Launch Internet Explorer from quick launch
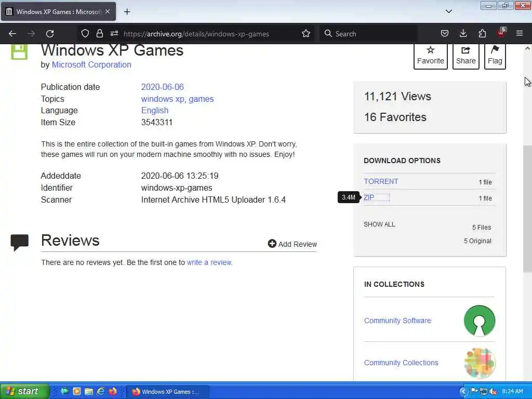532x399 pixels. coord(101,391)
